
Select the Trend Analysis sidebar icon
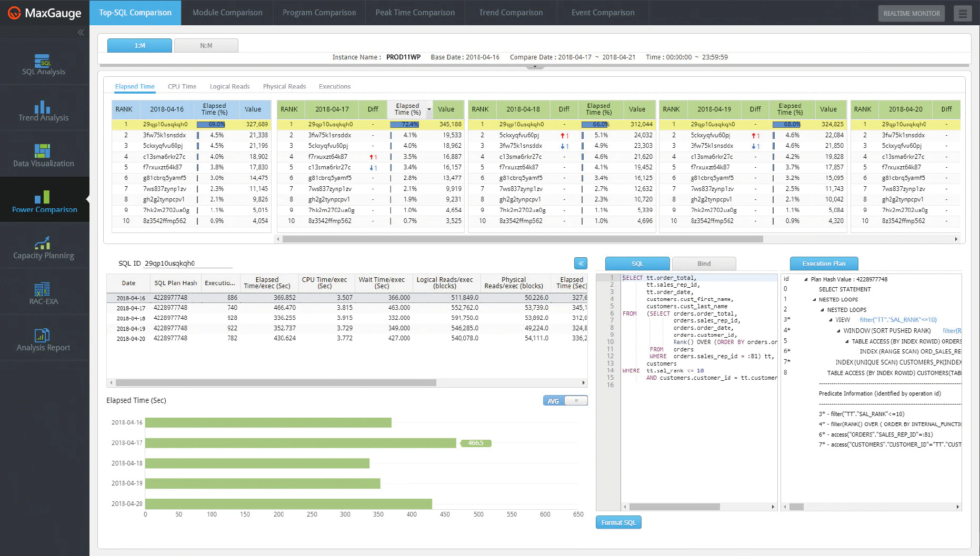(x=45, y=109)
